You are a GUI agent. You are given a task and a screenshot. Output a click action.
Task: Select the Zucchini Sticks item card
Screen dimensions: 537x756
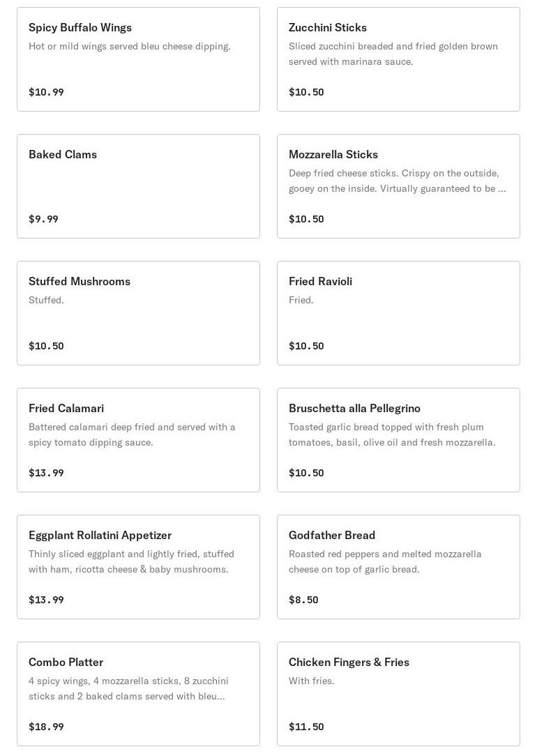(x=398, y=59)
